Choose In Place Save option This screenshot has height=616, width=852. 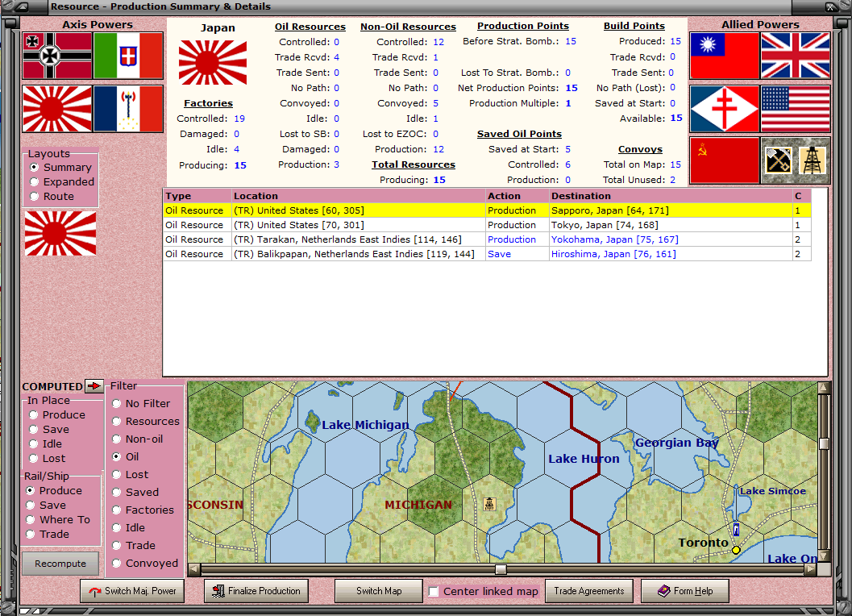tap(49, 430)
